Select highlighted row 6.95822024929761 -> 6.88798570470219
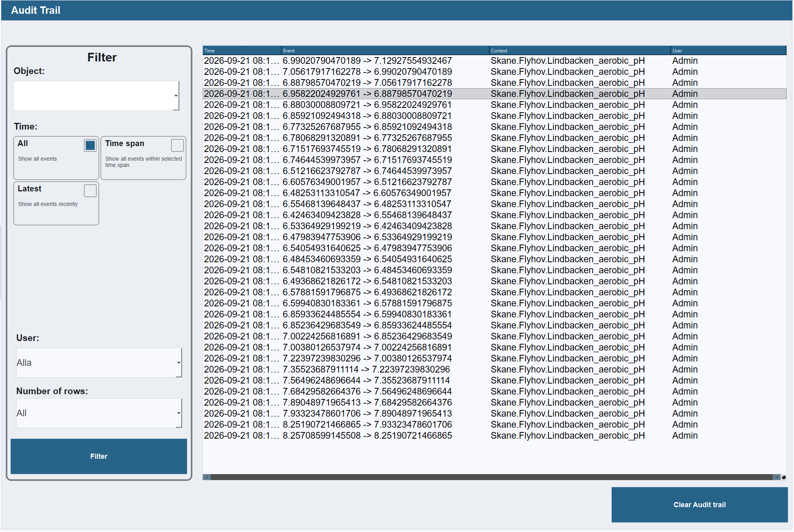 pyautogui.click(x=495, y=94)
